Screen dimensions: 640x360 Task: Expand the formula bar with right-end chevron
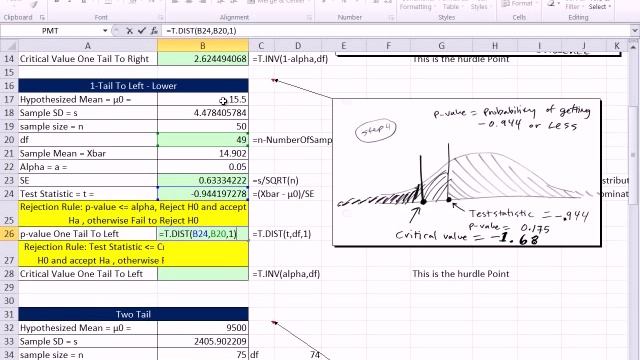[x=635, y=31]
